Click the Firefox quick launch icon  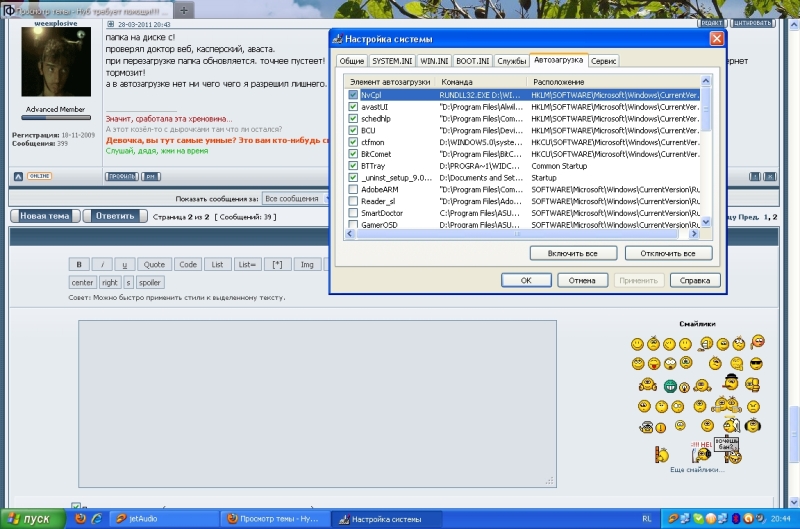pos(80,519)
